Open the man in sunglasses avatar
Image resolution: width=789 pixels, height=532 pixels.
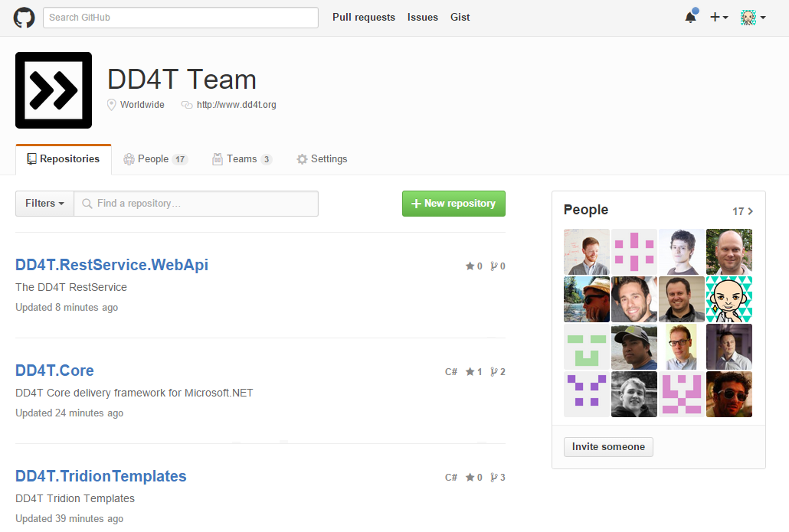[x=729, y=394]
